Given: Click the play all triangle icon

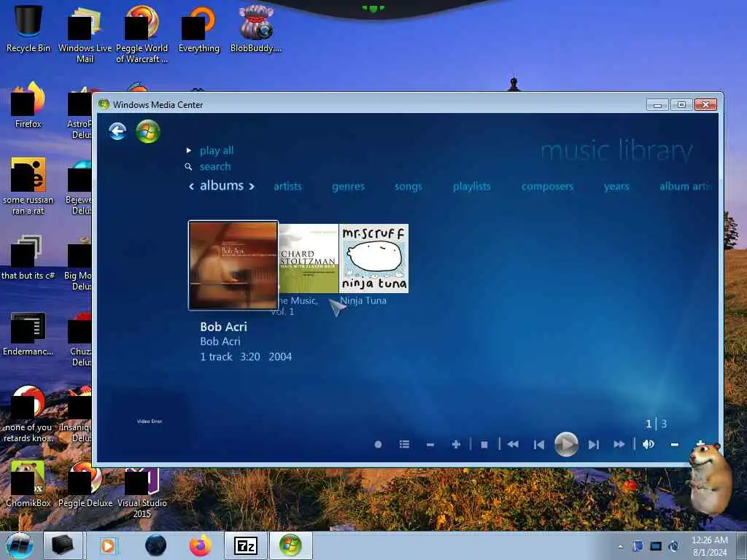Looking at the screenshot, I should click(x=189, y=150).
